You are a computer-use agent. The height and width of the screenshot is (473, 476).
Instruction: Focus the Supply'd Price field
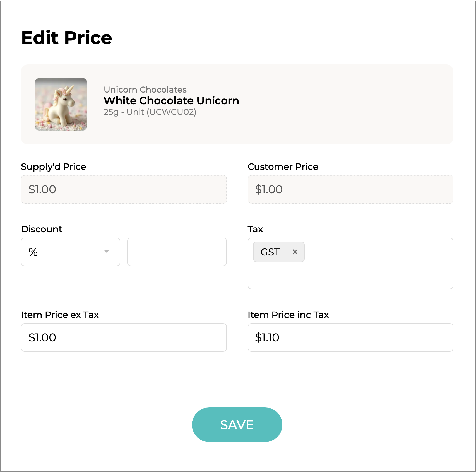click(x=124, y=189)
